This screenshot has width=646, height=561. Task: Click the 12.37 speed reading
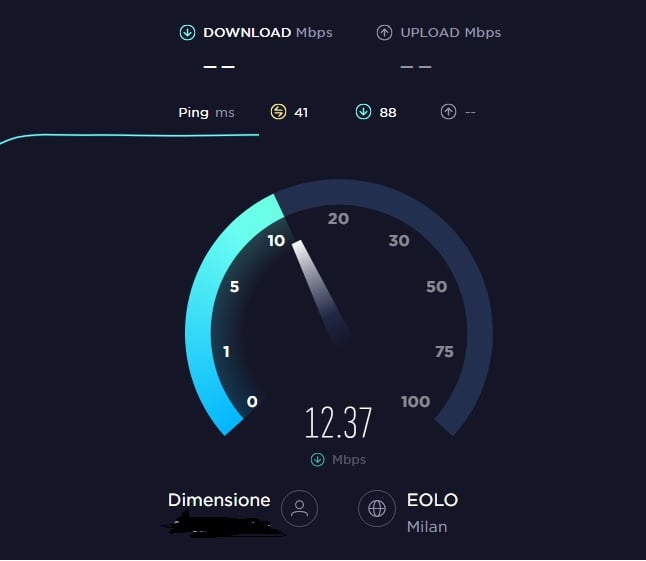tap(338, 422)
